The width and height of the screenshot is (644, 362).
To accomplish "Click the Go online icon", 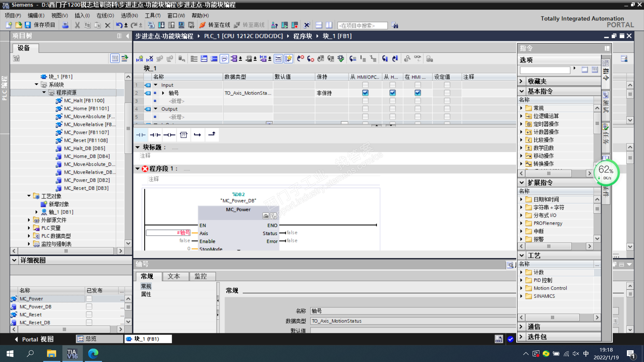I will click(203, 25).
